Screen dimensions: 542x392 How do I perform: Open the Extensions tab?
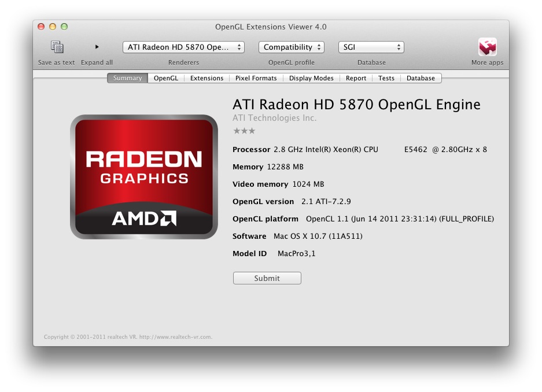[x=207, y=78]
